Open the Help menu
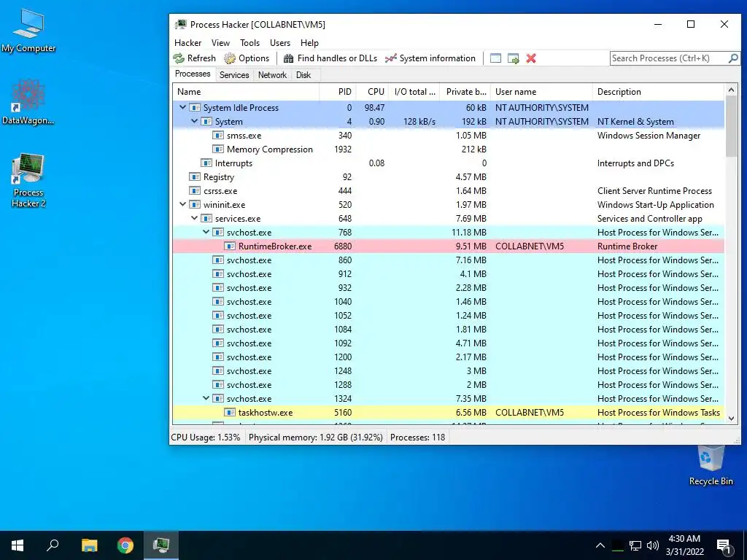This screenshot has width=747, height=560. [309, 43]
